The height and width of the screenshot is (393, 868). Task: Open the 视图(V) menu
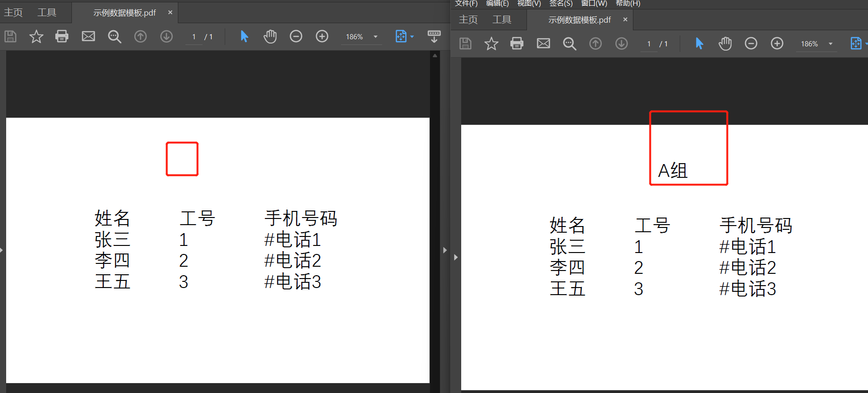point(529,3)
